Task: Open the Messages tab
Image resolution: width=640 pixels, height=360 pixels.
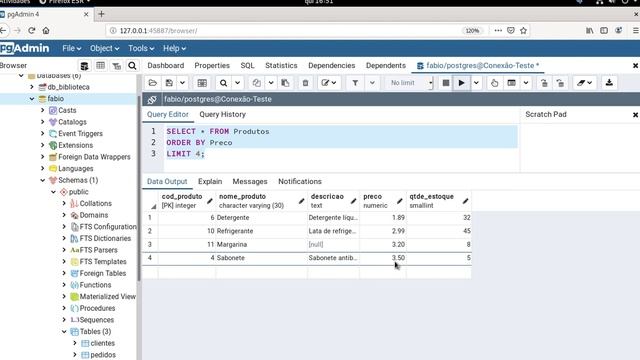Action: (x=250, y=181)
